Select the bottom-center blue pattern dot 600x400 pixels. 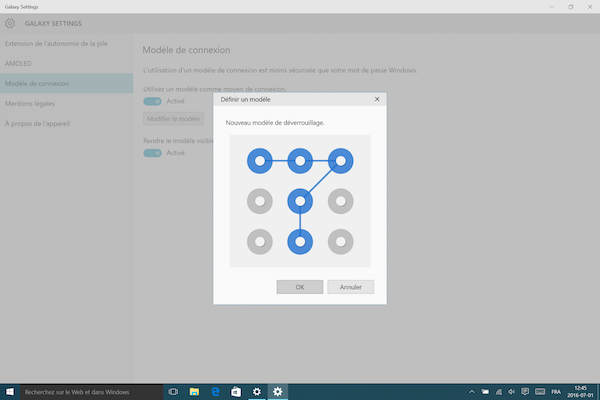click(300, 242)
